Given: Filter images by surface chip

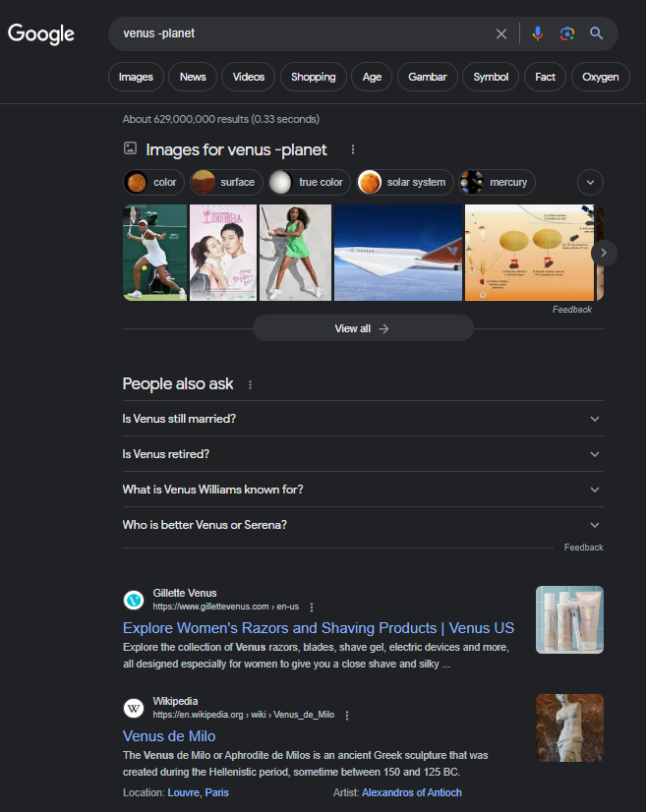Looking at the screenshot, I should pyautogui.click(x=226, y=182).
